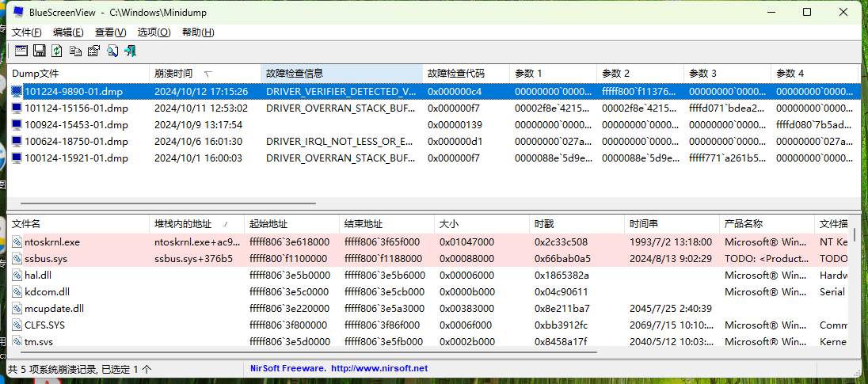Viewport: 868px width, 384px height.
Task: Click the lower pane horizontal scrollbar thumb
Action: [x=310, y=352]
